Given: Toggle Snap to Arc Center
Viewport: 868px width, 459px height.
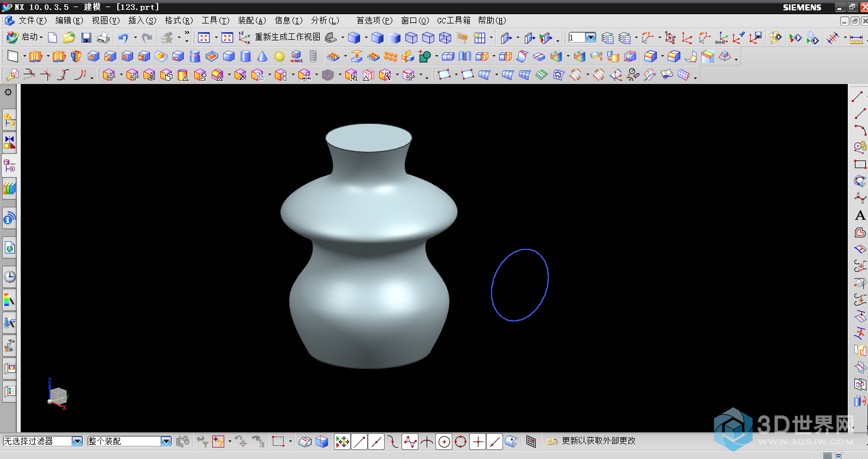Looking at the screenshot, I should pyautogui.click(x=444, y=442).
